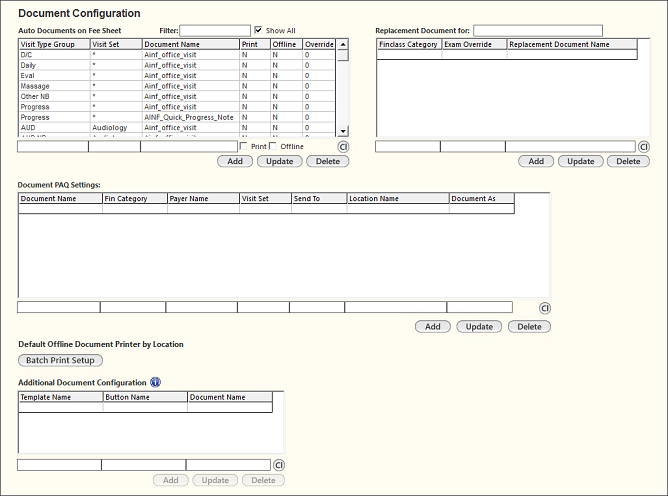Click the Finclass Category column header
This screenshot has width=668, height=496.
point(409,44)
